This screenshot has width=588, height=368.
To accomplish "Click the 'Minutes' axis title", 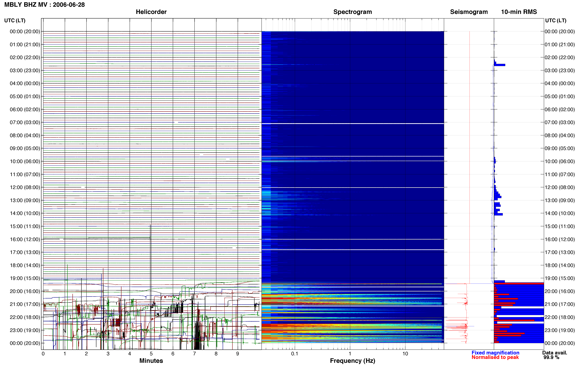I will (x=151, y=361).
